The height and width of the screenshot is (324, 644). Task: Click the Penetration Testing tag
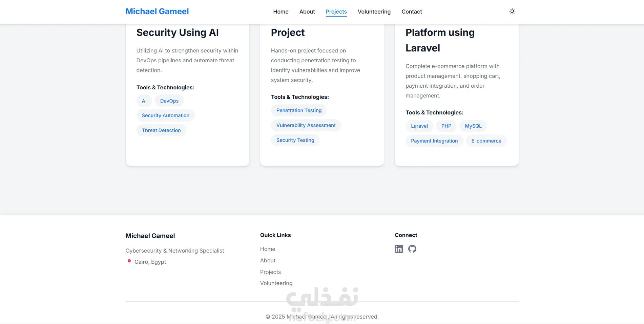[x=299, y=110]
